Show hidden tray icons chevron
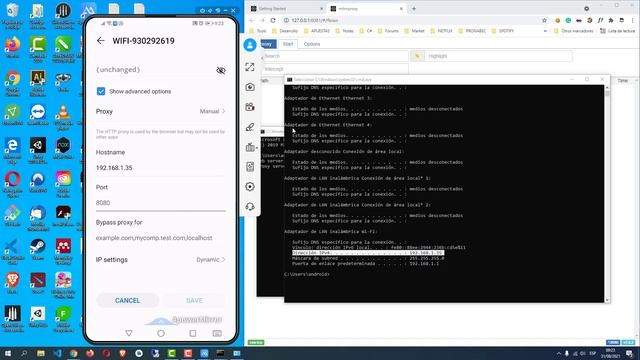Image resolution: width=640 pixels, height=360 pixels. 558,353
